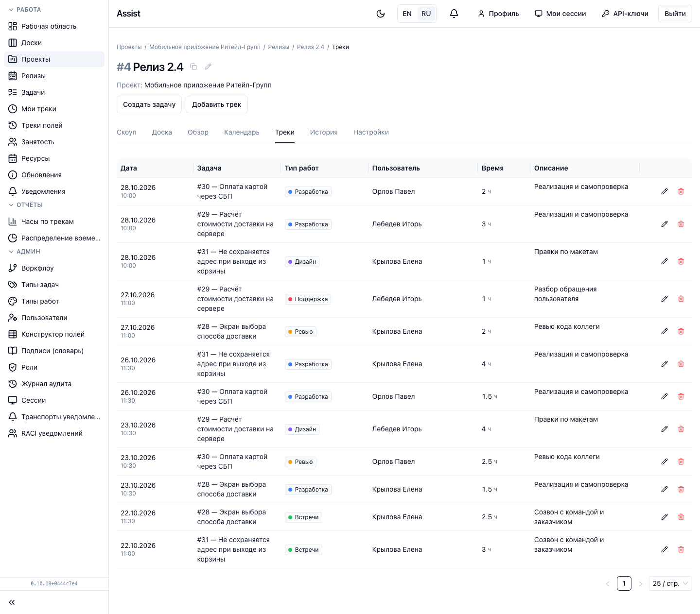Edit the 22.10.2026 11:30 Встречи track

point(665,517)
